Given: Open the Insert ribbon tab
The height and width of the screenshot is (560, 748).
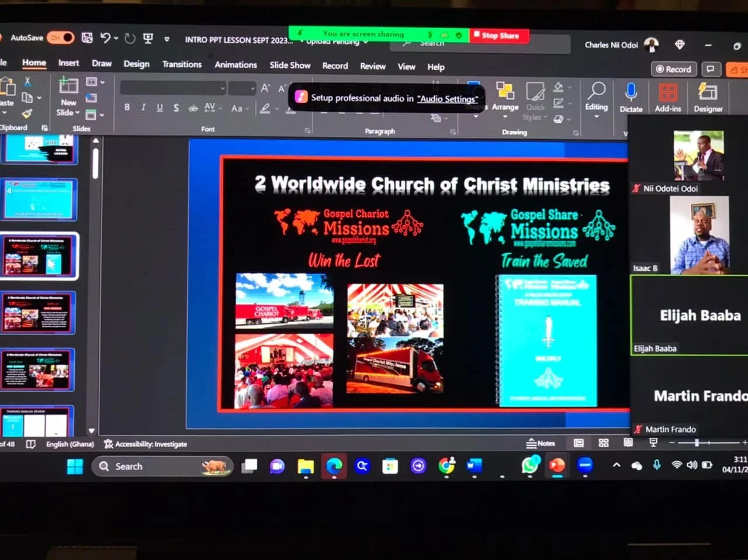Looking at the screenshot, I should 68,63.
